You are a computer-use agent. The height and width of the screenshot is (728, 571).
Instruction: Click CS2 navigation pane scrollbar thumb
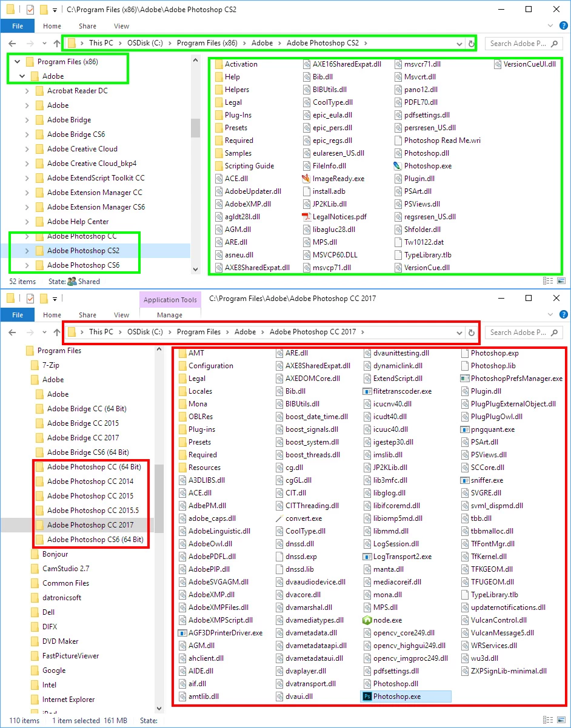point(195,128)
